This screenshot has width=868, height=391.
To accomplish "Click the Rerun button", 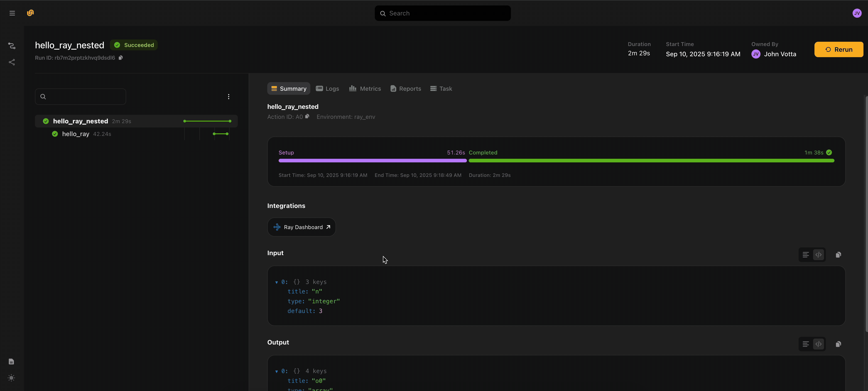I will [x=838, y=49].
